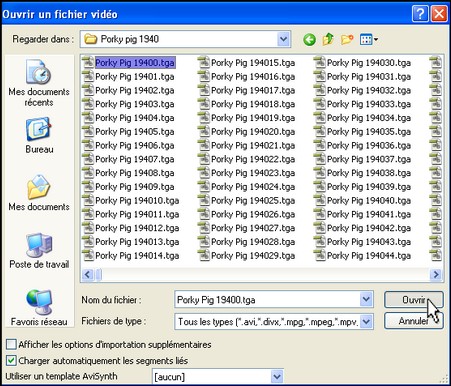Select file Porky Pig 194018.tga

(x=253, y=104)
